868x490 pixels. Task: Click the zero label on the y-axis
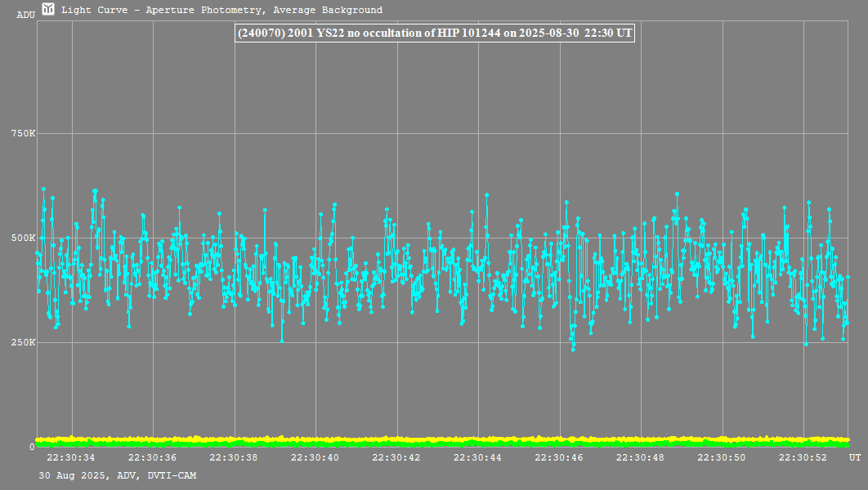pos(32,447)
